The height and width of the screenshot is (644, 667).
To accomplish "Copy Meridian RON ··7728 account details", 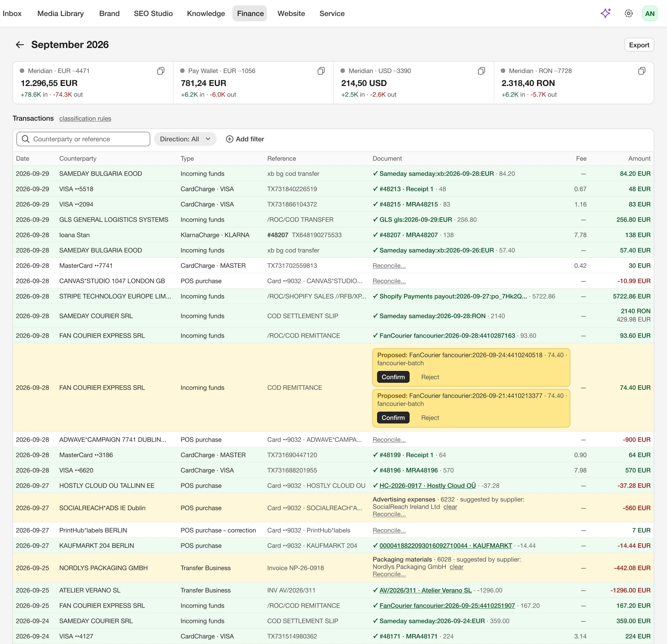I will point(641,71).
